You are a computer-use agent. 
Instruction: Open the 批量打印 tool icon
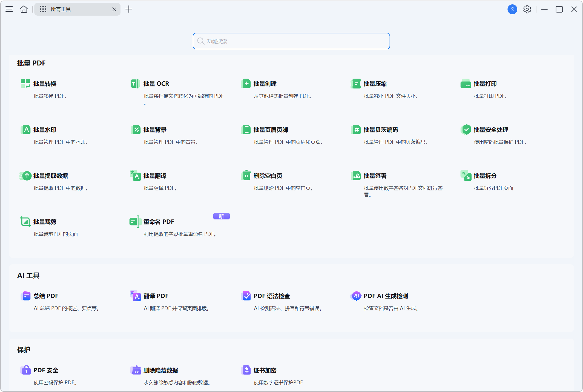(466, 84)
